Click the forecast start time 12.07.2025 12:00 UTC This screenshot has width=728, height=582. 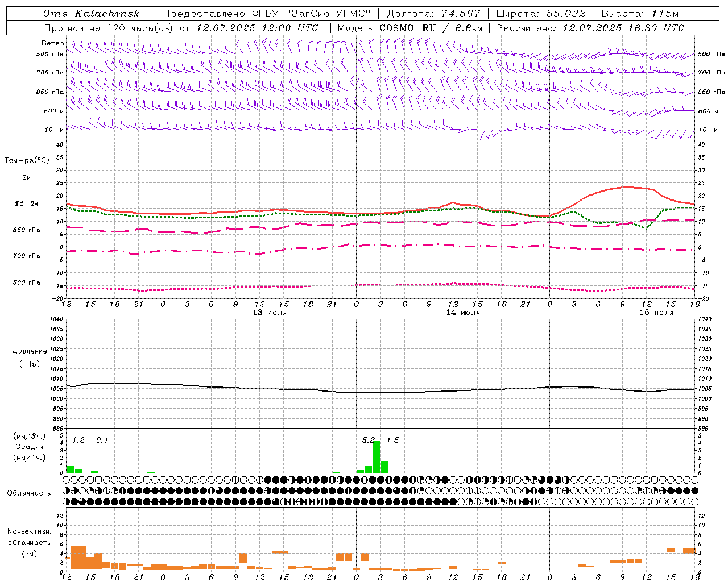pyautogui.click(x=257, y=28)
